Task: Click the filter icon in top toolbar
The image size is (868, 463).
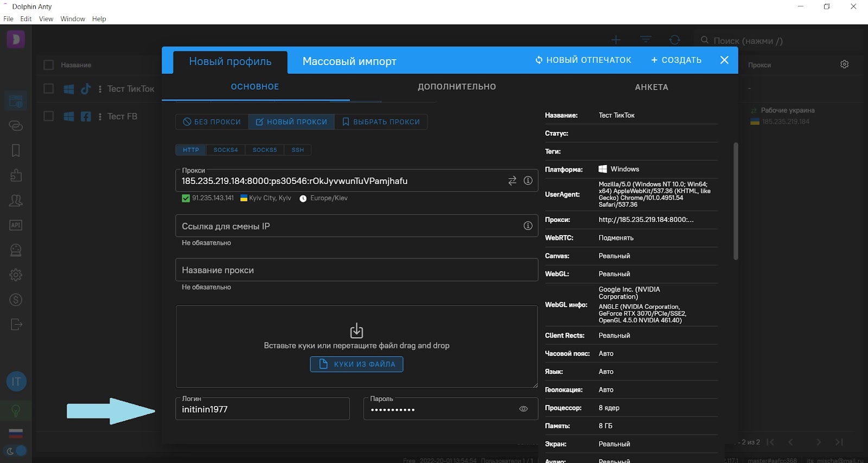Action: tap(646, 40)
